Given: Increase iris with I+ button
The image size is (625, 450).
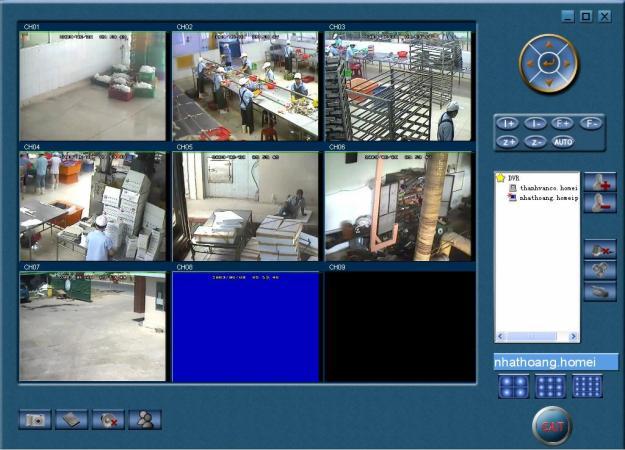Looking at the screenshot, I should (508, 124).
